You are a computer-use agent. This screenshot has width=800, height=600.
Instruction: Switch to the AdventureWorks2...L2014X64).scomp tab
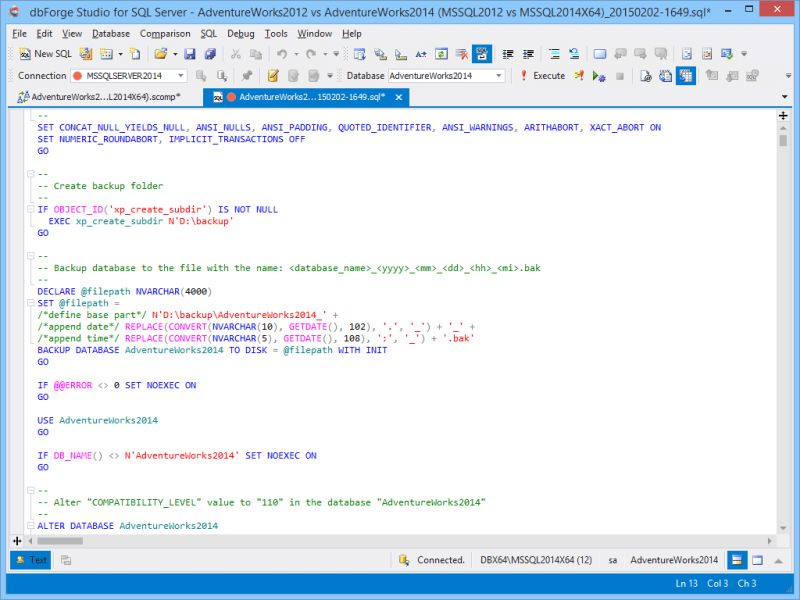[x=100, y=96]
